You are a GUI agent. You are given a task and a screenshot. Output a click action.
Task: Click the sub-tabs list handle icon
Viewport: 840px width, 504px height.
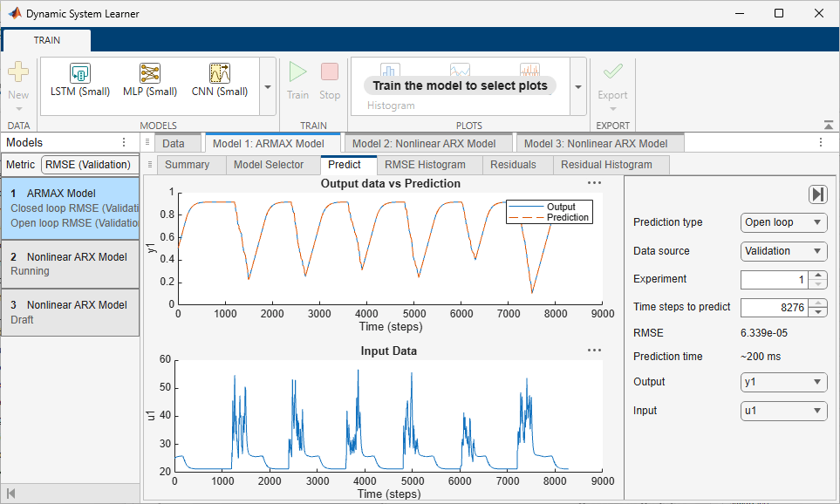click(x=150, y=165)
